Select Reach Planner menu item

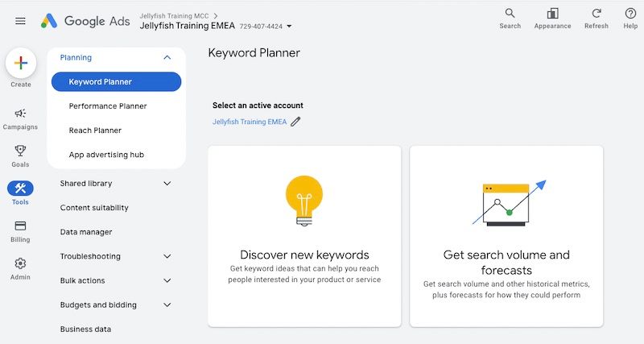click(95, 131)
